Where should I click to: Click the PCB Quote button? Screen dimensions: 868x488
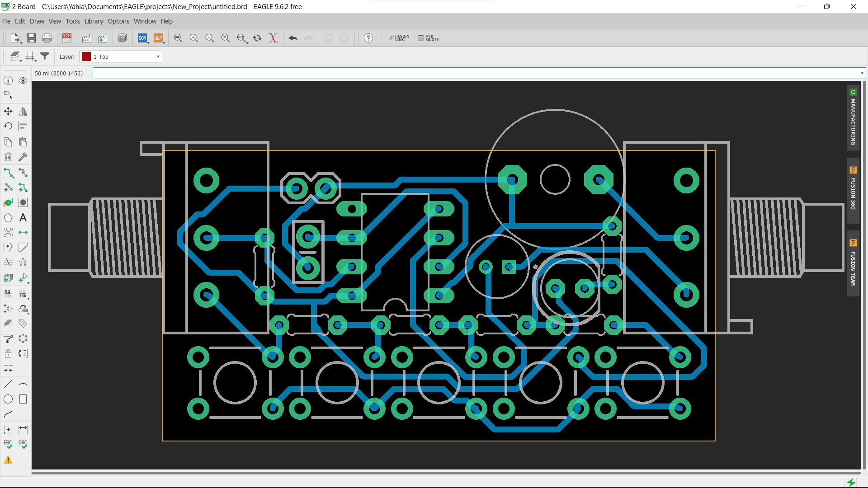coord(428,38)
